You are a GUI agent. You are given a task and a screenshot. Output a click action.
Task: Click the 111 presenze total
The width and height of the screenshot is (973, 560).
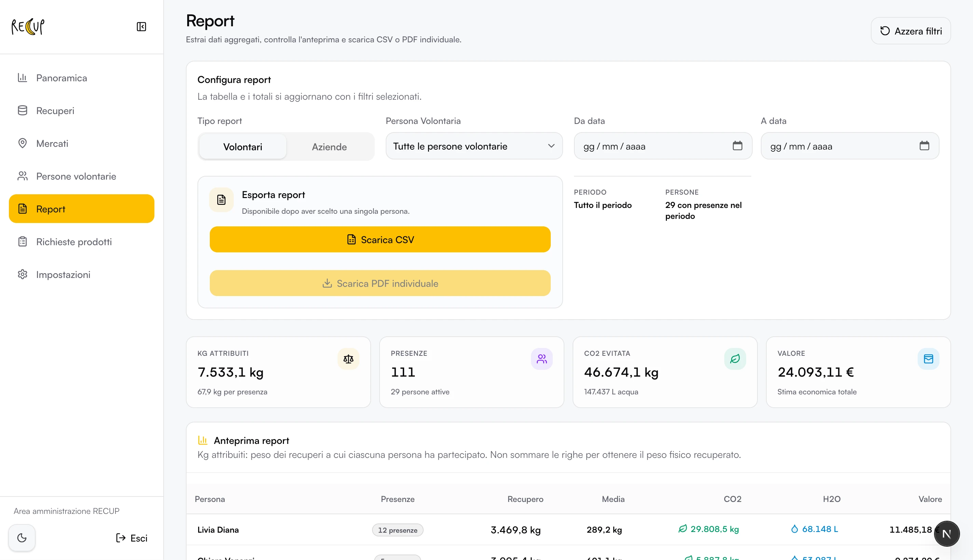(403, 372)
